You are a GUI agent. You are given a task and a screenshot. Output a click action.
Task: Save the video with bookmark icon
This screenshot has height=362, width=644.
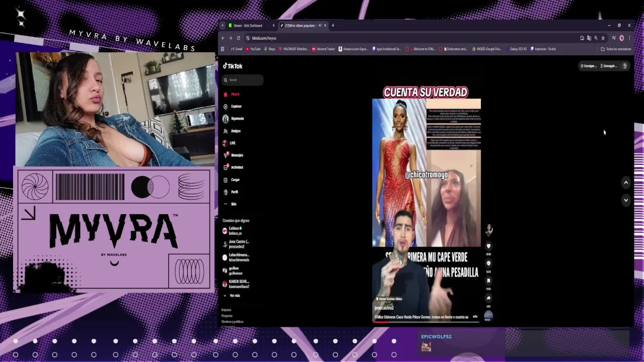[x=489, y=281]
